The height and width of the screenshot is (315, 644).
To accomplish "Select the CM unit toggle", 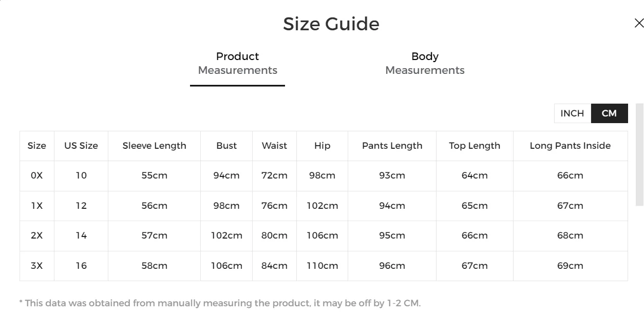I will [609, 113].
